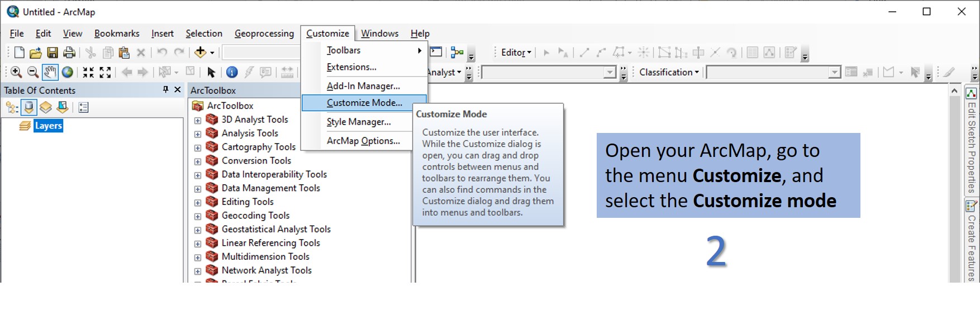
Task: Click the Add Data button icon
Action: coord(200,53)
